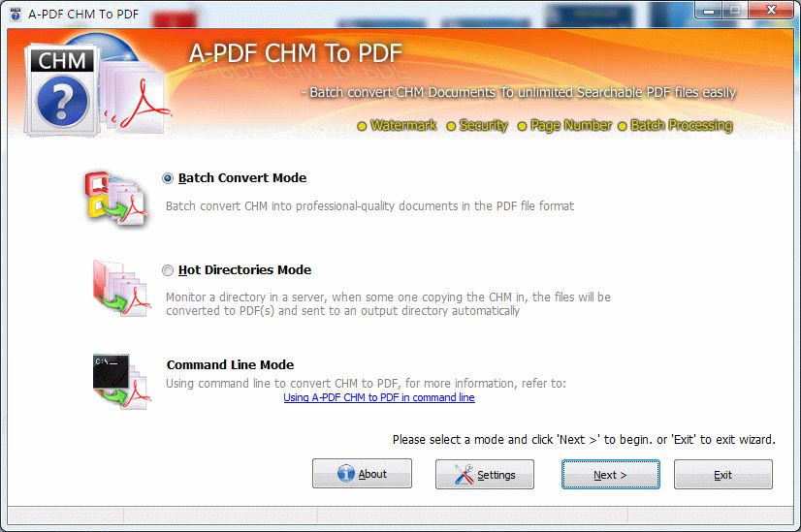This screenshot has height=532, width=801.
Task: Open the About dialog
Action: [x=362, y=474]
